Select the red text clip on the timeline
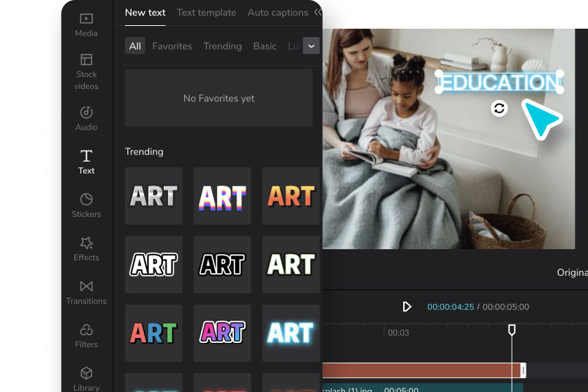 click(x=422, y=370)
